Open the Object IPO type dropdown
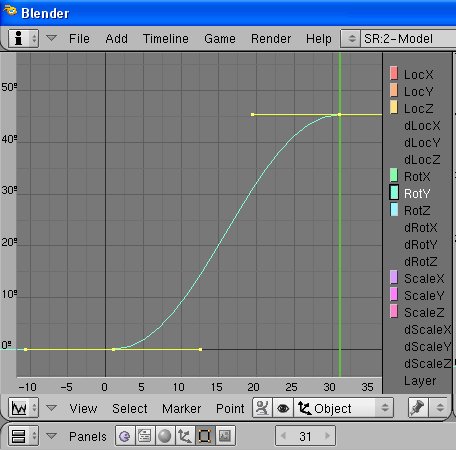The image size is (456, 450). point(344,408)
